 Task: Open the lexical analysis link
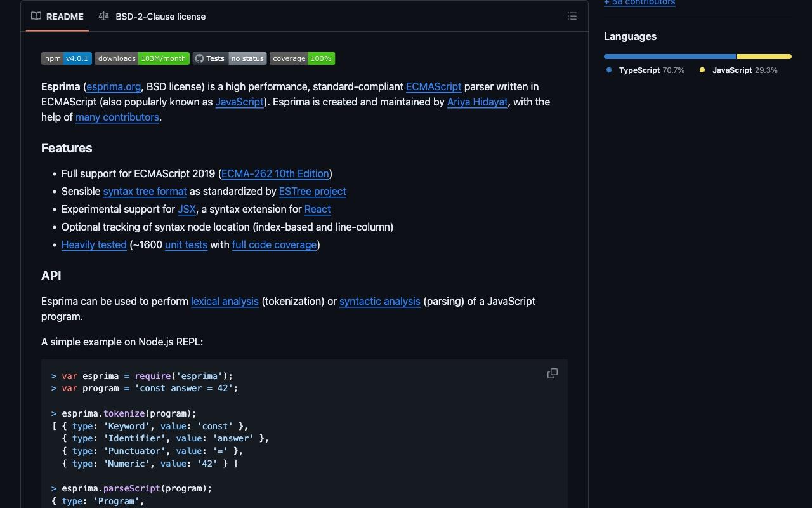[x=225, y=301]
